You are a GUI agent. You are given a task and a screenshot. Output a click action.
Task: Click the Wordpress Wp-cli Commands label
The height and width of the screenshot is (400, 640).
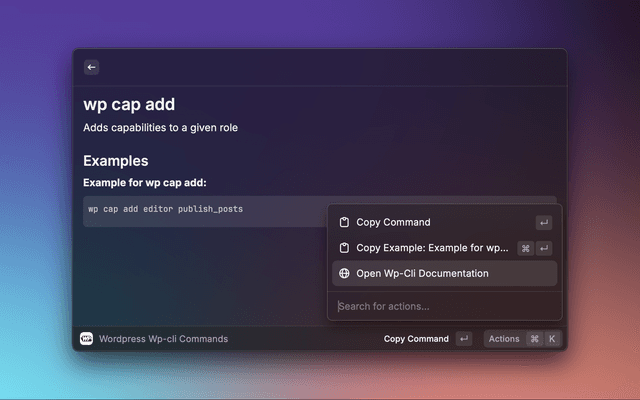[163, 339]
